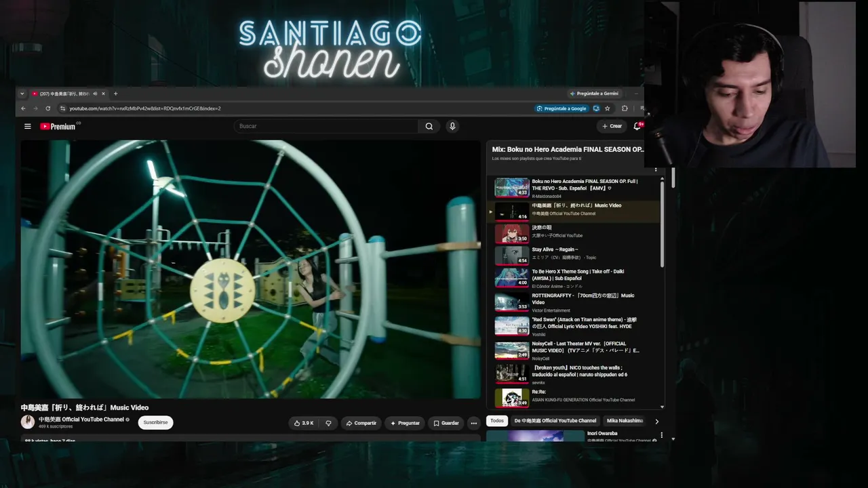
Task: Open Mix playlist three-dot options menu
Action: pyautogui.click(x=656, y=169)
